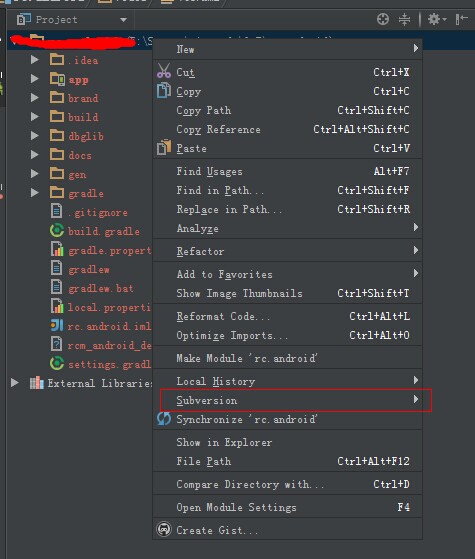This screenshot has width=475, height=559.
Task: Click the scissors Cut icon
Action: coord(164,71)
